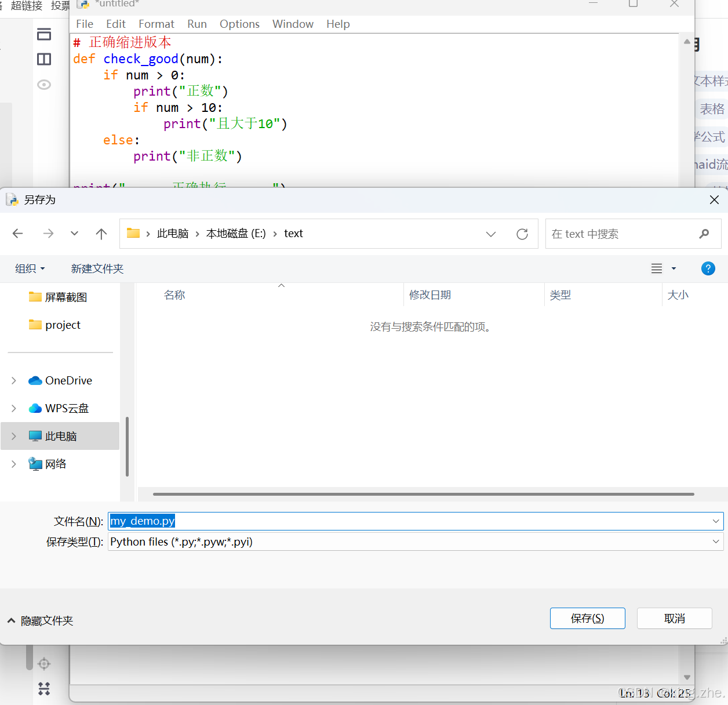Viewport: 728px width, 705px height.
Task: Open Edit menu in IDLE window
Action: [116, 24]
